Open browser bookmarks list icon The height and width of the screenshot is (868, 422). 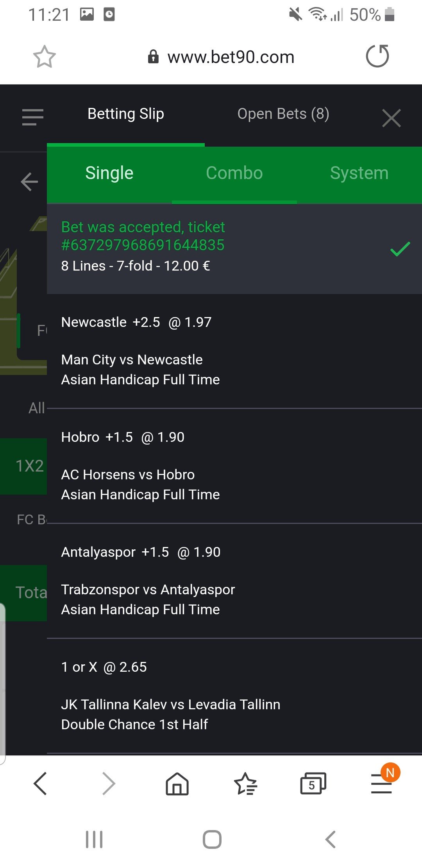tap(245, 784)
